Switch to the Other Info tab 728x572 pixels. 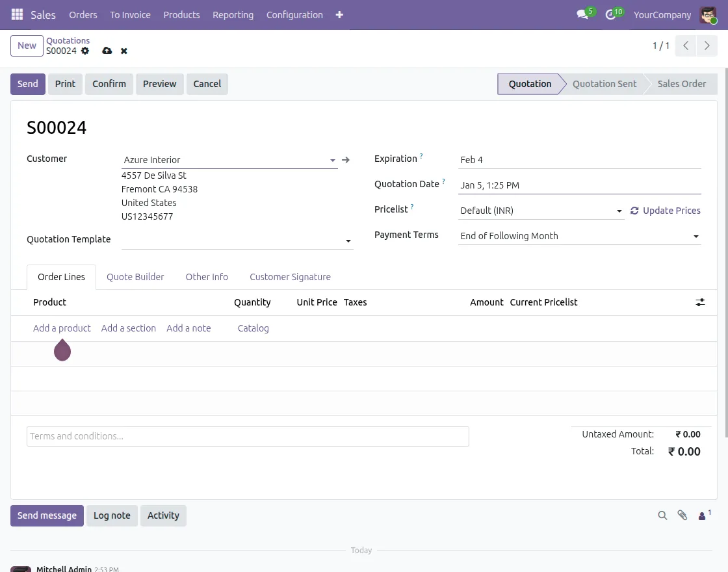click(207, 277)
